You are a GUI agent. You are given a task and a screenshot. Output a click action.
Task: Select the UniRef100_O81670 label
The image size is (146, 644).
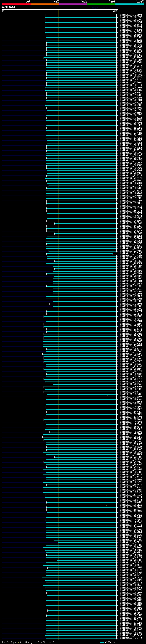[x=131, y=268]
